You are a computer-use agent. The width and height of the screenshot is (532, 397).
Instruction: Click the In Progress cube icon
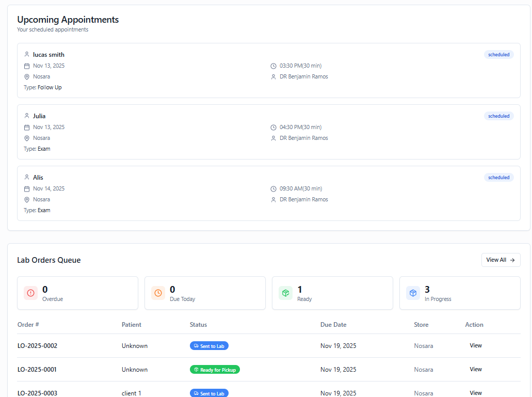[413, 293]
